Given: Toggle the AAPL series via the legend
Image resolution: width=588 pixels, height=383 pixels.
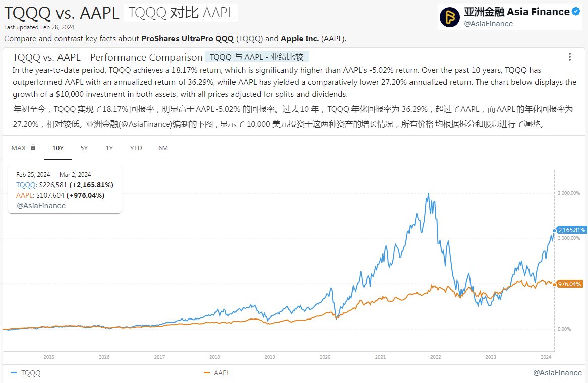Looking at the screenshot, I should (220, 373).
